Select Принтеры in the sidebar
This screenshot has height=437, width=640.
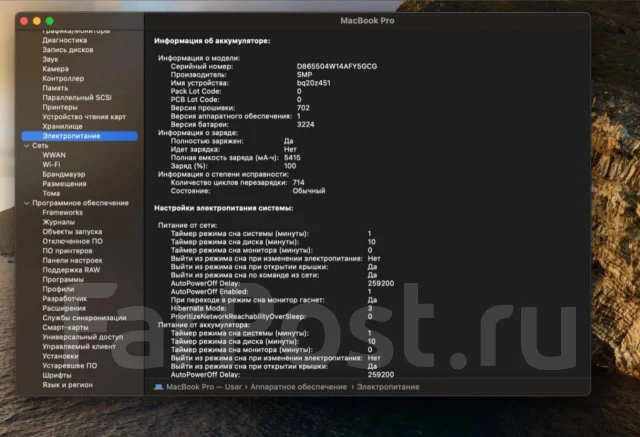click(60, 107)
